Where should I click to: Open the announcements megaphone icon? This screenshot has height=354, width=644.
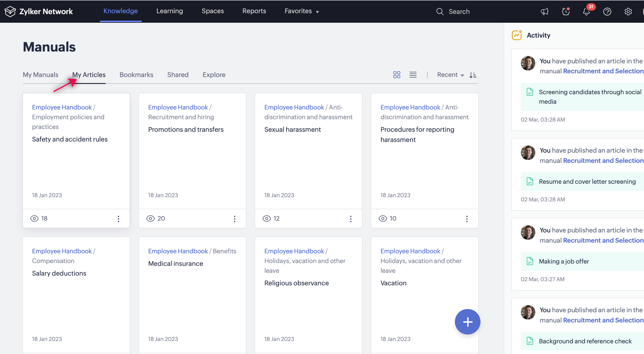coord(544,12)
